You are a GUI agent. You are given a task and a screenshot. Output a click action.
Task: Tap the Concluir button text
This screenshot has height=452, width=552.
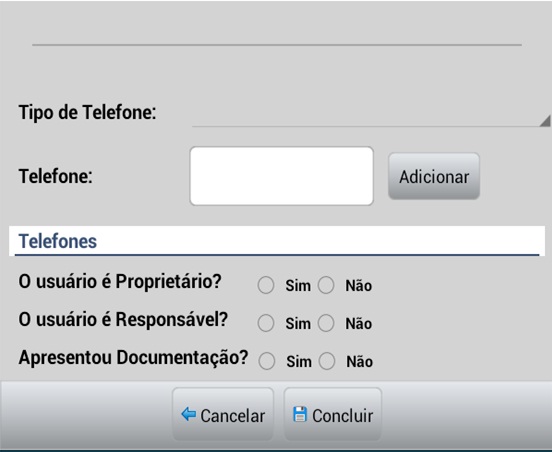pyautogui.click(x=343, y=416)
